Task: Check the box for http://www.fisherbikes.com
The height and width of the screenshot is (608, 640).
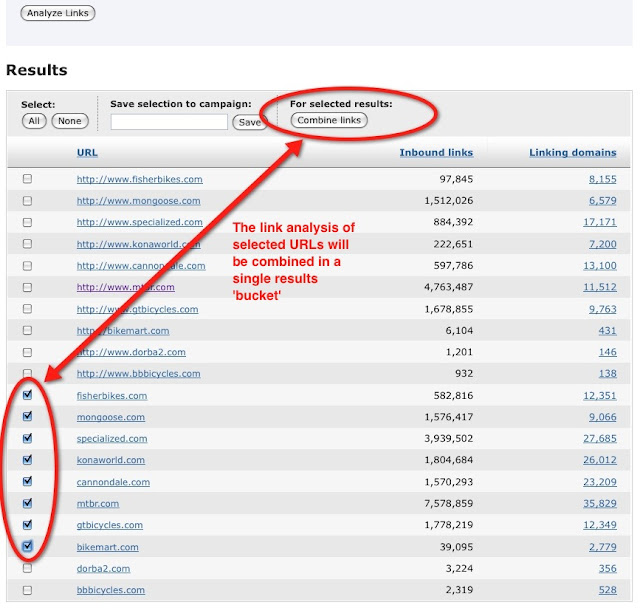Action: point(28,179)
